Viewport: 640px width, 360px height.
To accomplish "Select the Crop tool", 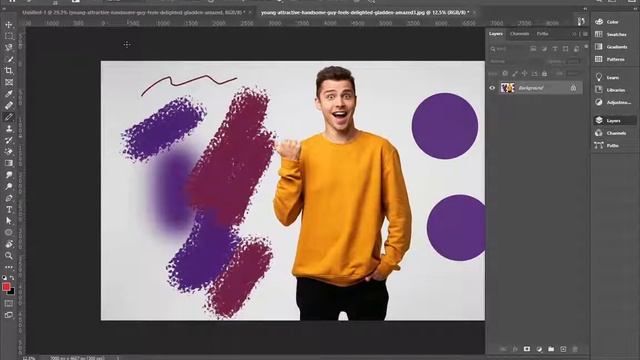I will (x=9, y=71).
